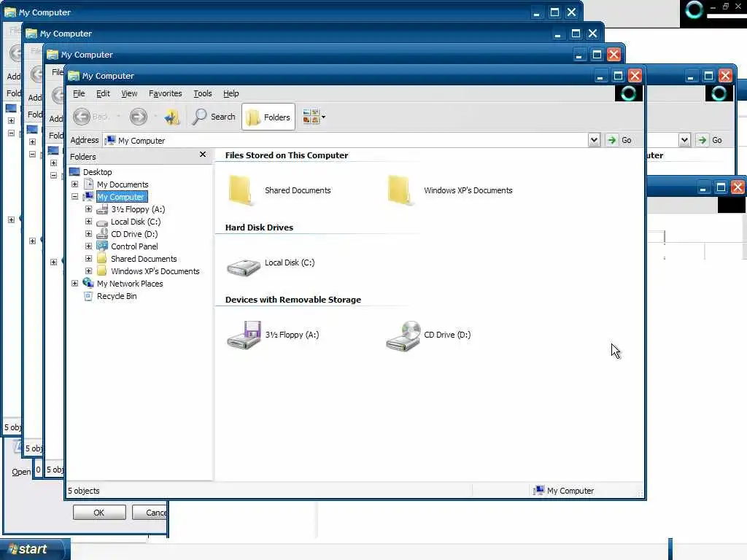Select the Shared Documents large folder icon

coord(241,190)
